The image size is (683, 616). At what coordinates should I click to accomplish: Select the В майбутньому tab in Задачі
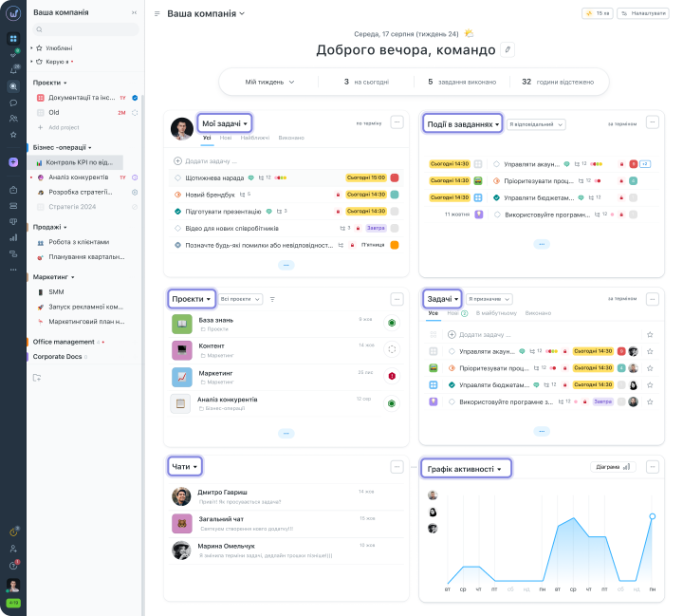(x=496, y=312)
